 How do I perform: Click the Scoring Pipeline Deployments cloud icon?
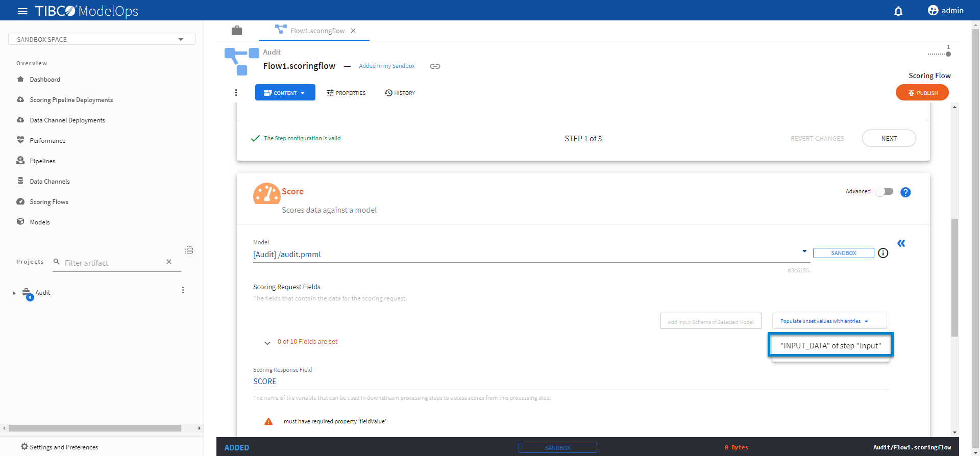click(x=20, y=99)
